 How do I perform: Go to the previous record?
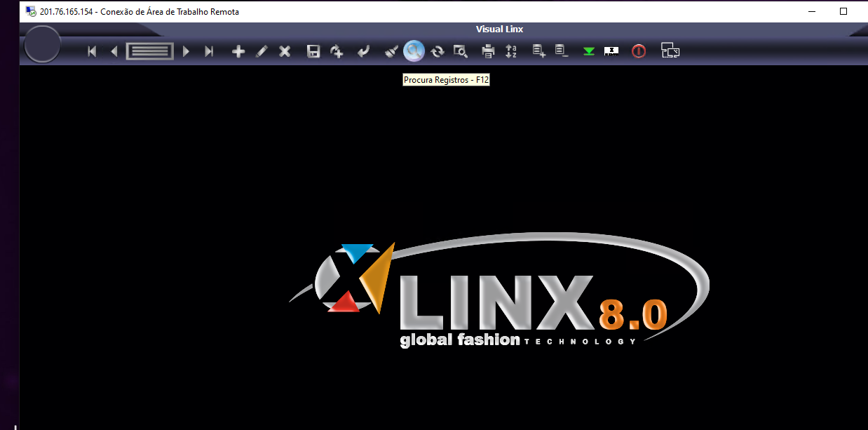pyautogui.click(x=114, y=51)
